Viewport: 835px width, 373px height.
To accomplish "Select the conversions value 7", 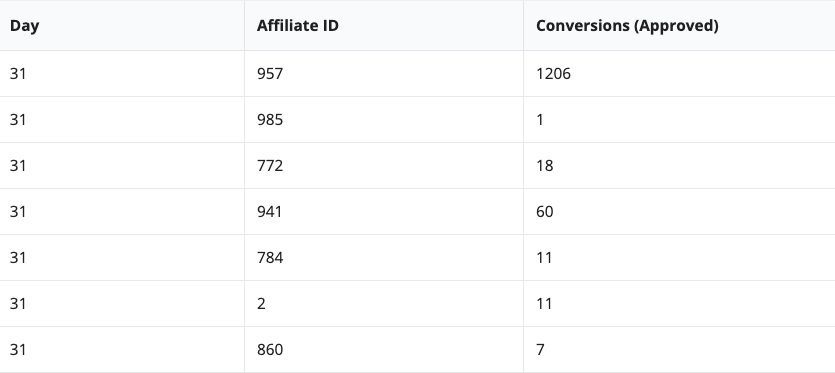I will pyautogui.click(x=680, y=350).
